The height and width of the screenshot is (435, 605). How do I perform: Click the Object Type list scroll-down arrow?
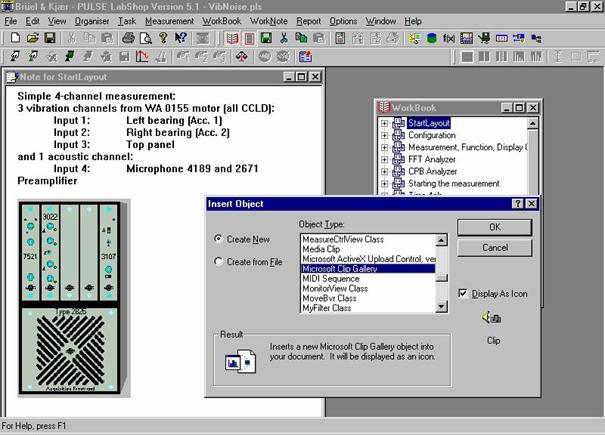click(442, 306)
